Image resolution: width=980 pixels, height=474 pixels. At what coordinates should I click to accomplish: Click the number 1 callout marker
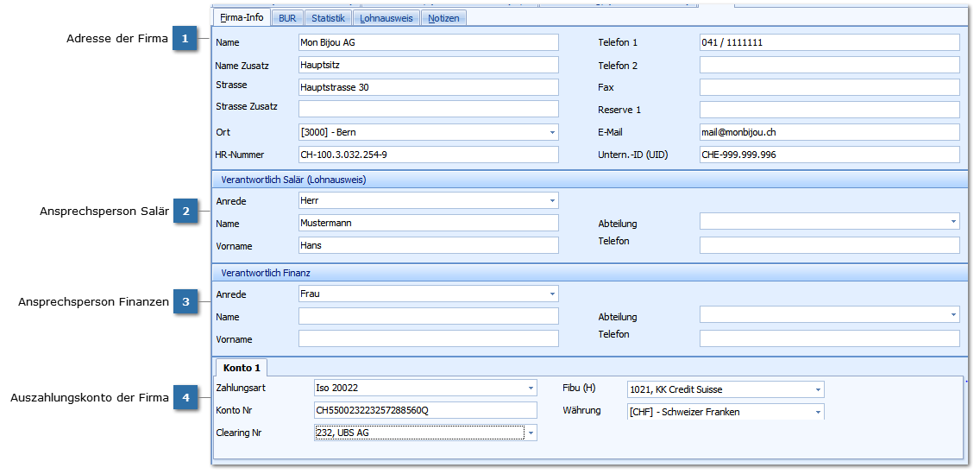point(183,39)
